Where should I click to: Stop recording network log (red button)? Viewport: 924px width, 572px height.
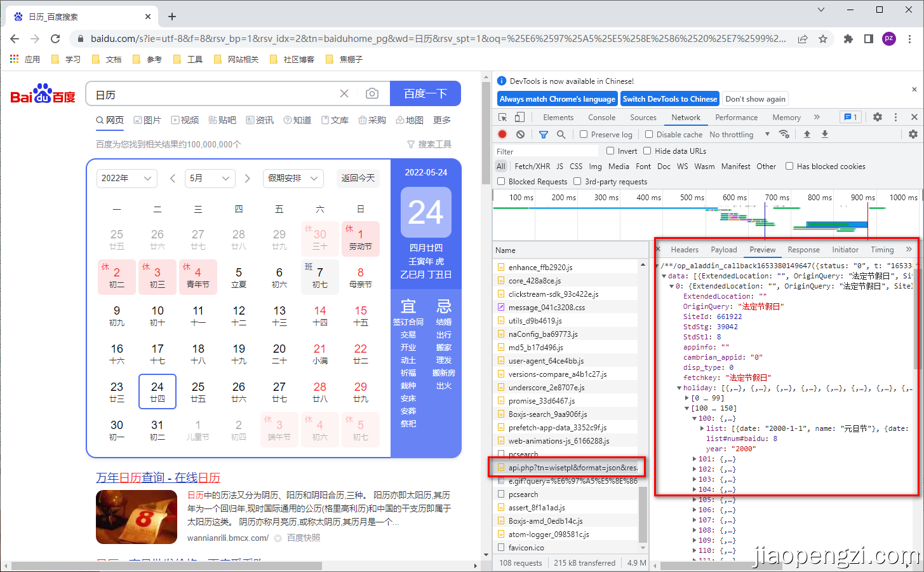click(502, 134)
